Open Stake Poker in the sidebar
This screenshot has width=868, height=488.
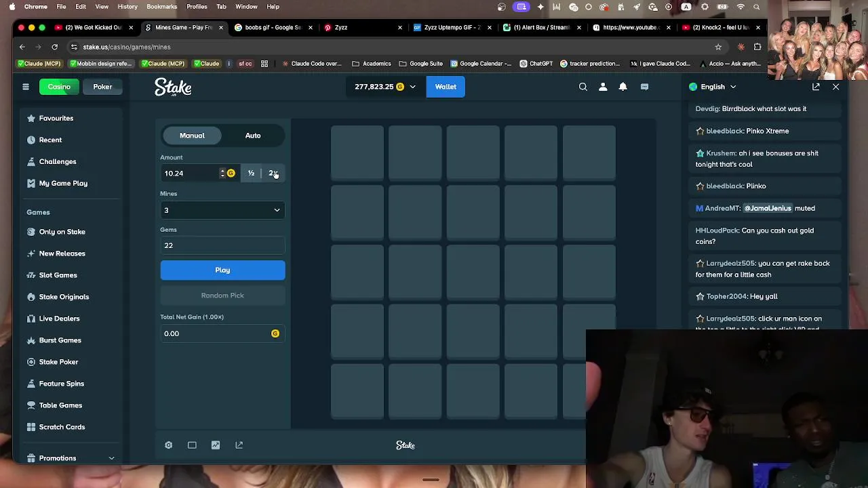tap(58, 362)
